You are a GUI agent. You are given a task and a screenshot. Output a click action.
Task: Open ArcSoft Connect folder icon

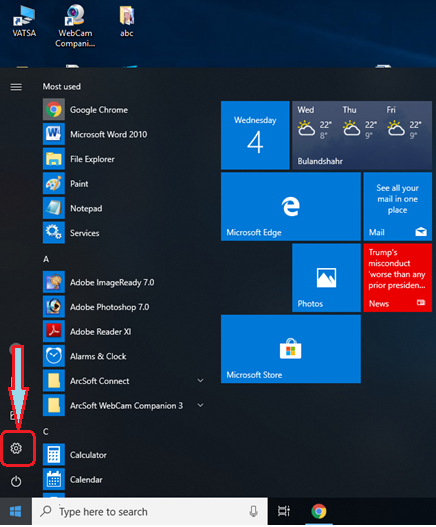point(54,380)
